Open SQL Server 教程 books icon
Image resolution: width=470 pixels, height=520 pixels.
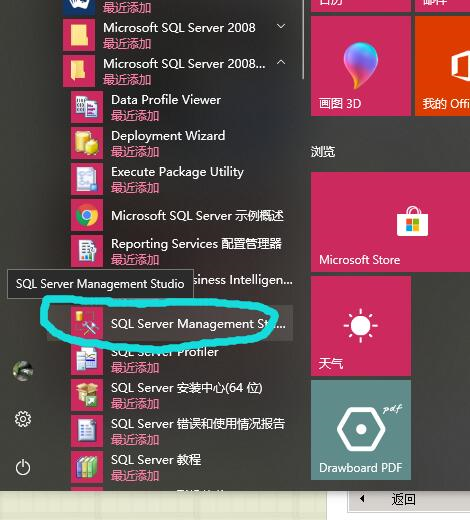(87, 467)
